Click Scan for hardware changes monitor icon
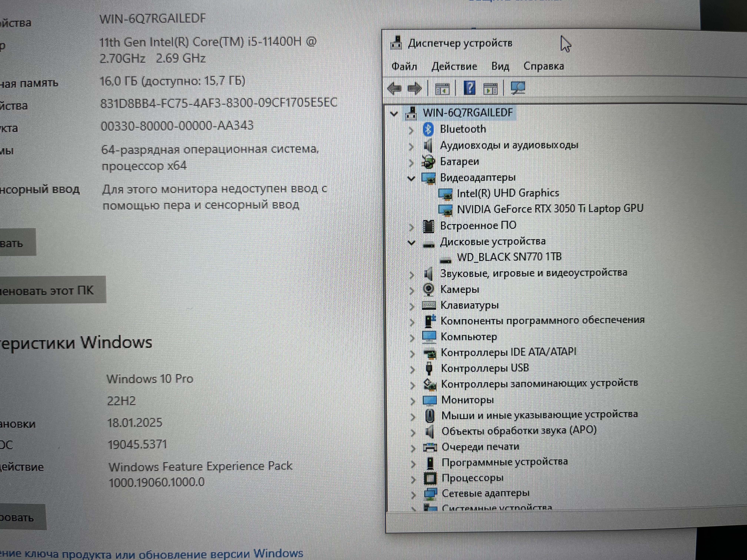747x560 pixels. pyautogui.click(x=518, y=89)
